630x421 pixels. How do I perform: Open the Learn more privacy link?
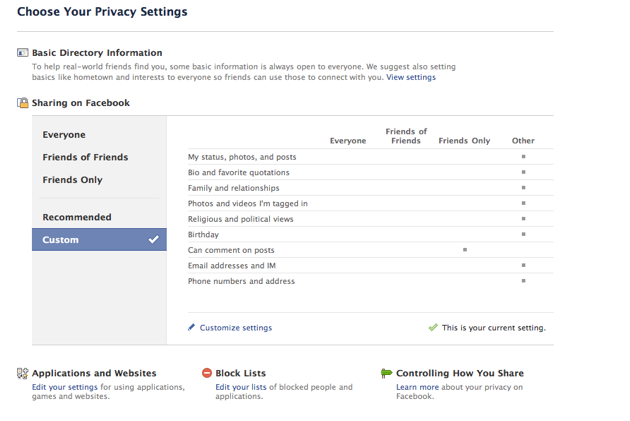click(417, 387)
